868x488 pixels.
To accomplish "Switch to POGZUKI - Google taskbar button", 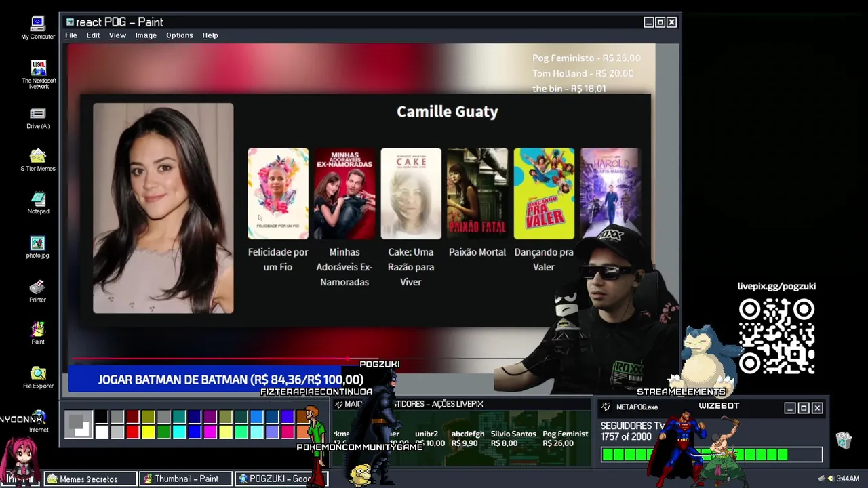I will 281,479.
